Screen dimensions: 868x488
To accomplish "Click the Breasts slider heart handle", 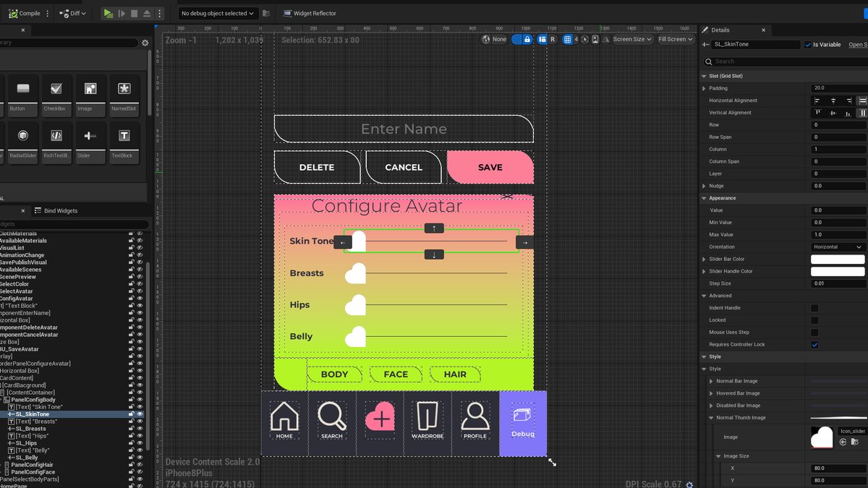I will (355, 273).
